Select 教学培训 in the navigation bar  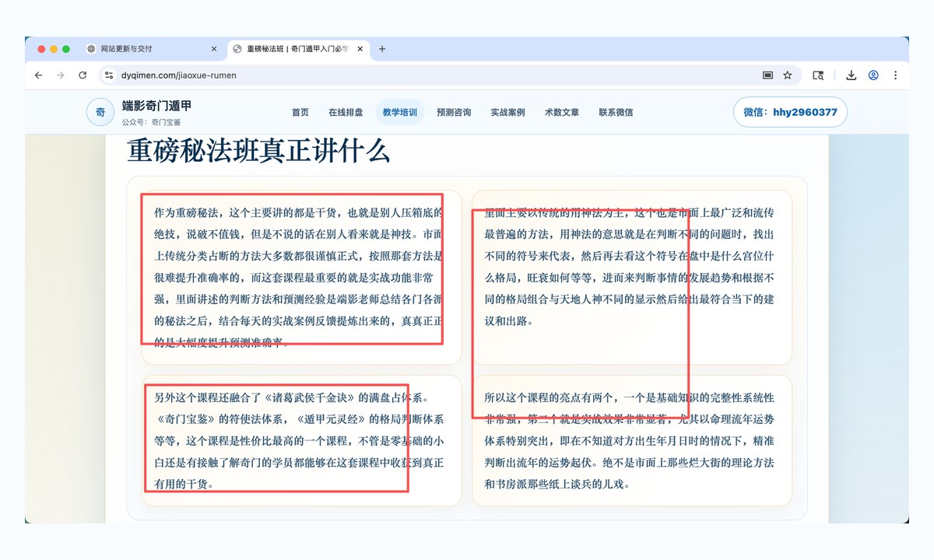(x=400, y=112)
